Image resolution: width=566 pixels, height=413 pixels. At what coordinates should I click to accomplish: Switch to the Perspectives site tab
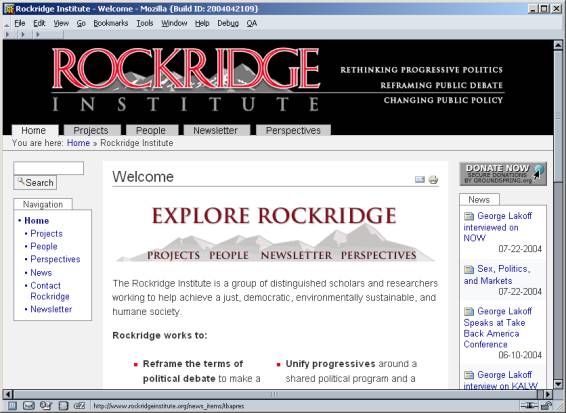tap(293, 130)
